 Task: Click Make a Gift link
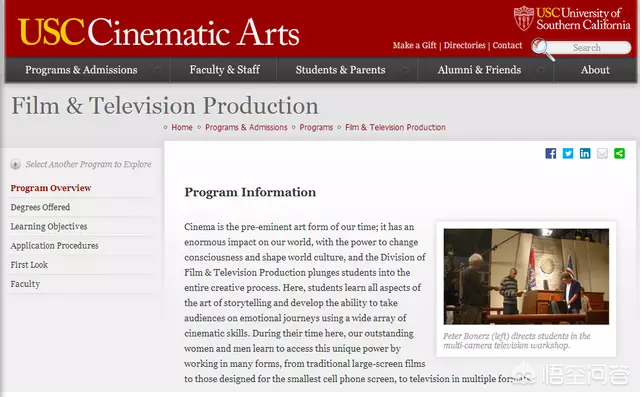[415, 45]
